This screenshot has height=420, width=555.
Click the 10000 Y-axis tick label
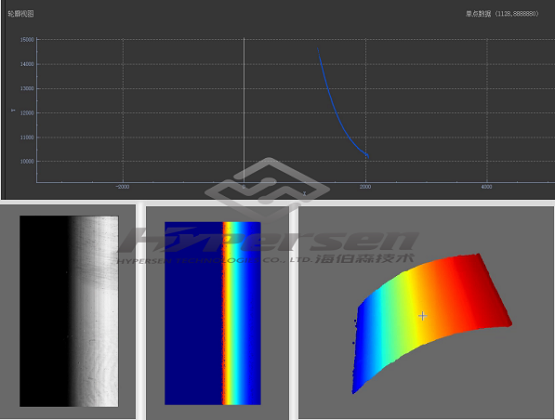27,161
